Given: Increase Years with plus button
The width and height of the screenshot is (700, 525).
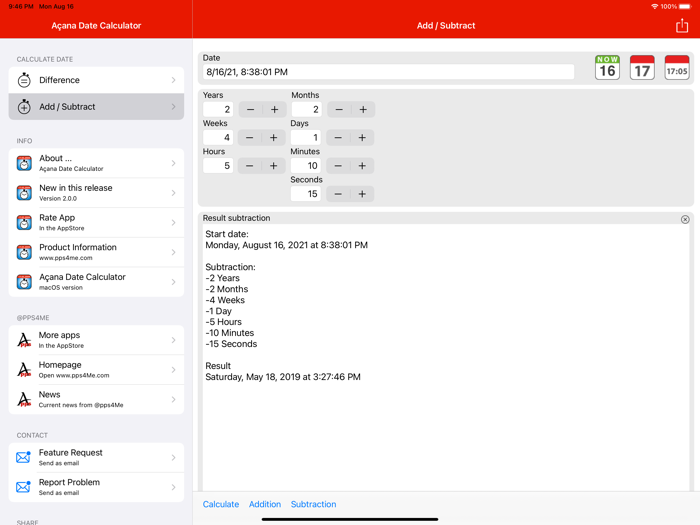Looking at the screenshot, I should coord(275,109).
